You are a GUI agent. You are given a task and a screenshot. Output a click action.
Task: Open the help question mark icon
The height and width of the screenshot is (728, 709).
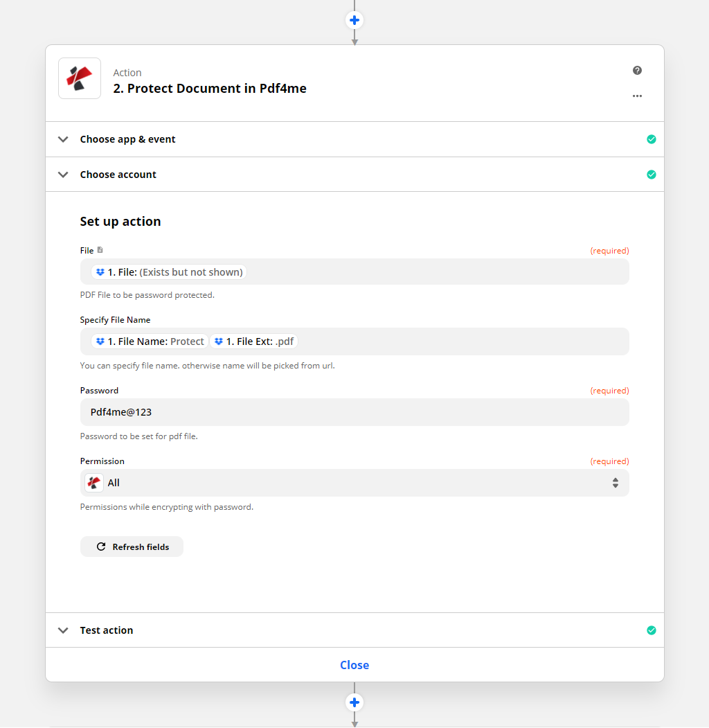(x=637, y=70)
